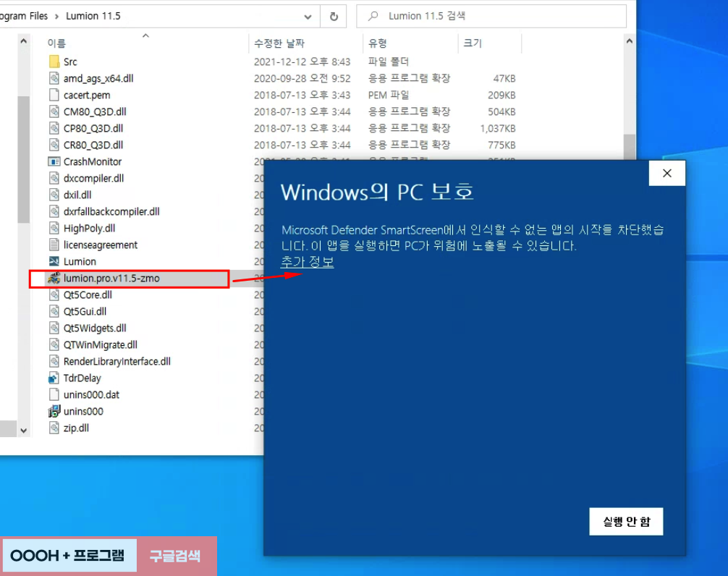Viewport: 728px width, 576px height.
Task: Click the unins000 uninstaller icon
Action: (x=54, y=411)
